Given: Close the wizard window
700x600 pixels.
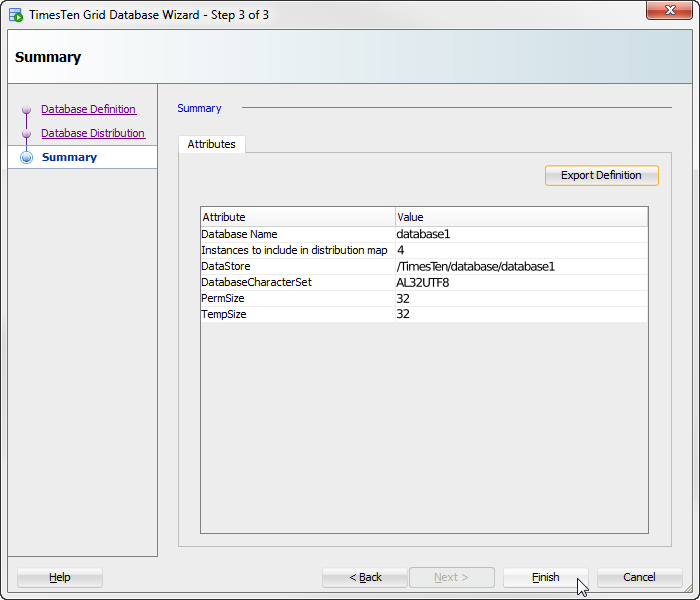Looking at the screenshot, I should tap(669, 10).
